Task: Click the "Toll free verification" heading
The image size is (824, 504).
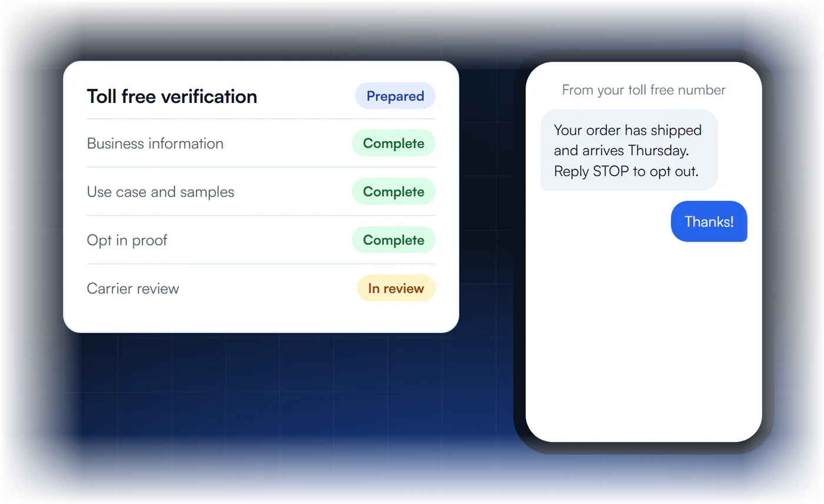Action: pyautogui.click(x=172, y=96)
